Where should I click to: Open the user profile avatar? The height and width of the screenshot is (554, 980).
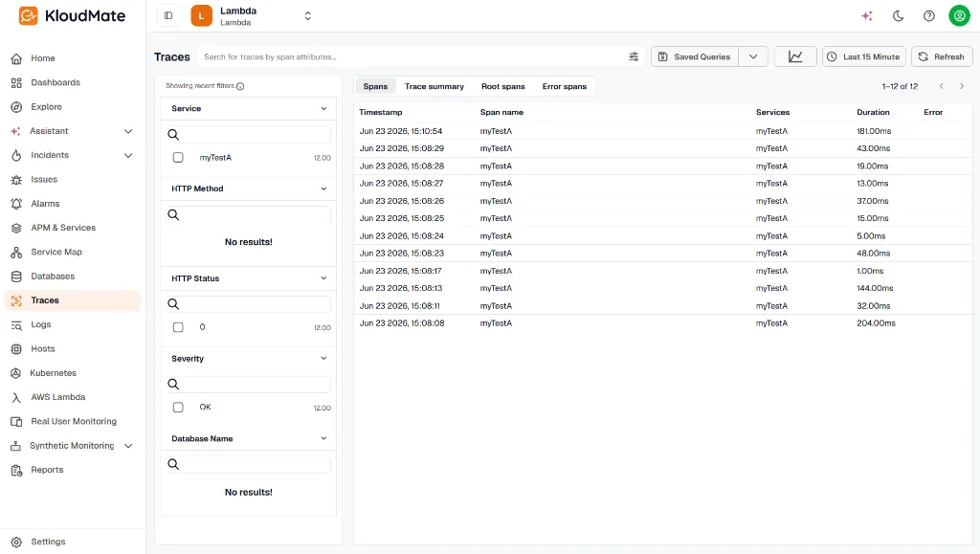tap(959, 15)
